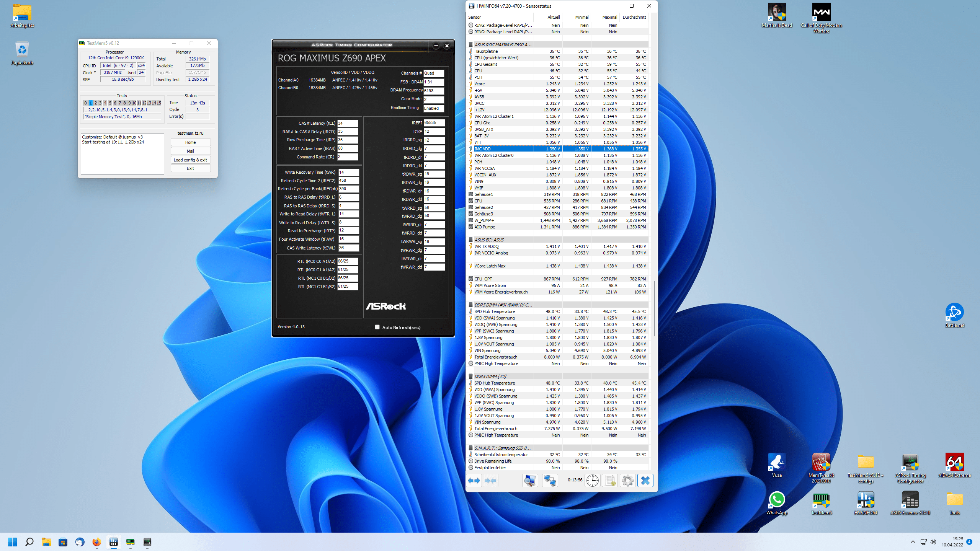Screen dimensions: 980x551
Task: Click Refresh Cycle Time 2 (tRFC2) field
Action: point(348,181)
